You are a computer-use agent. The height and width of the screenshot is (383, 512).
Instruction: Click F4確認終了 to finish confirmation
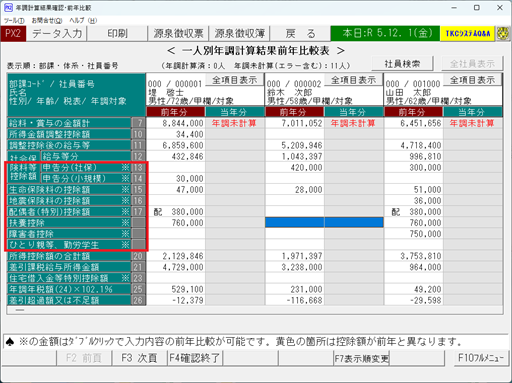point(195,358)
